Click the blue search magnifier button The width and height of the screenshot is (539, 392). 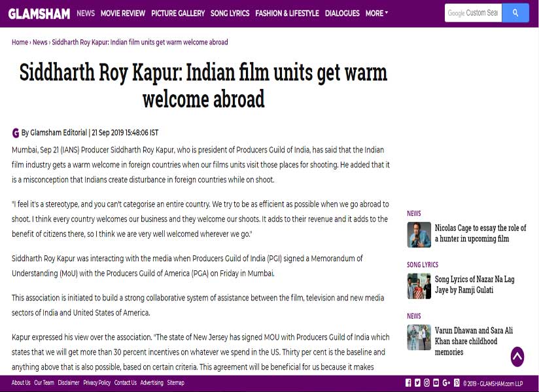(515, 12)
